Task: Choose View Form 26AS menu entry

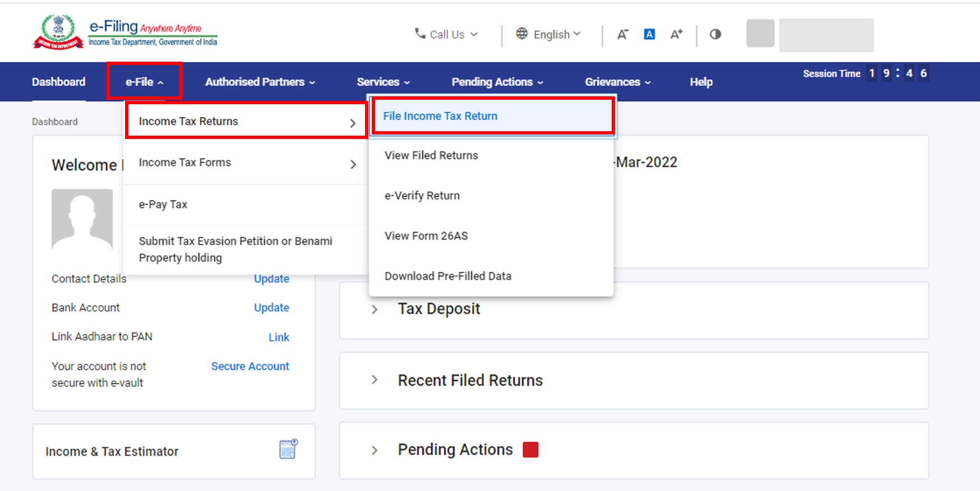Action: pyautogui.click(x=426, y=236)
